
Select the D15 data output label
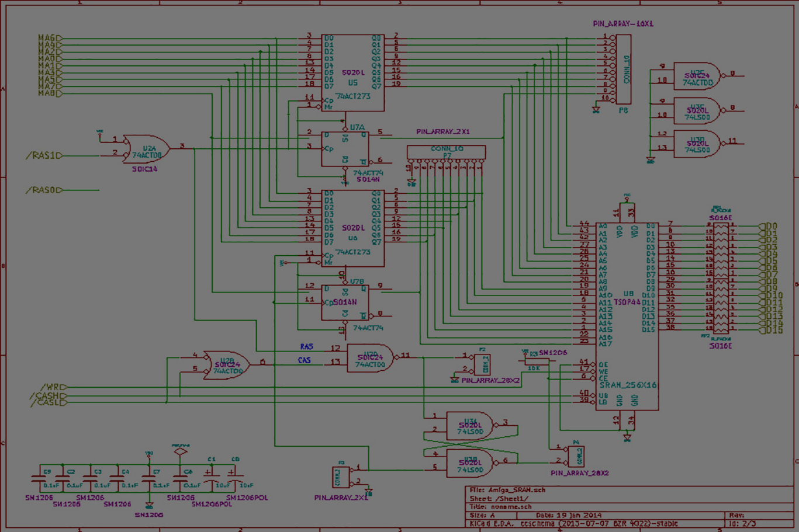773,331
